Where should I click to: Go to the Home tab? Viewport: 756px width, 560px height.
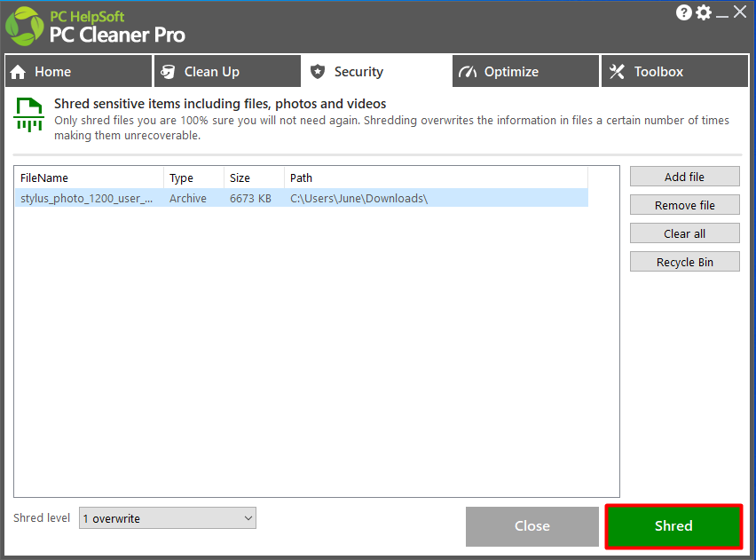(79, 71)
